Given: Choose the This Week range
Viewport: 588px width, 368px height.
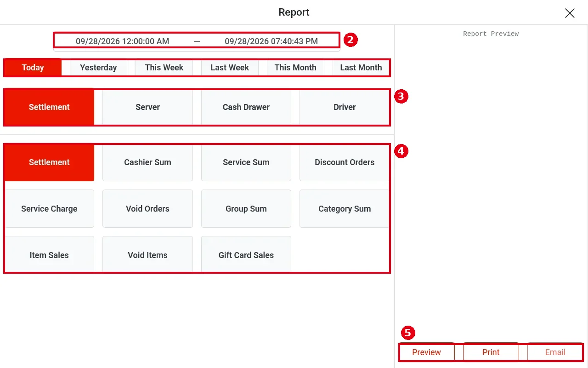Looking at the screenshot, I should 164,68.
